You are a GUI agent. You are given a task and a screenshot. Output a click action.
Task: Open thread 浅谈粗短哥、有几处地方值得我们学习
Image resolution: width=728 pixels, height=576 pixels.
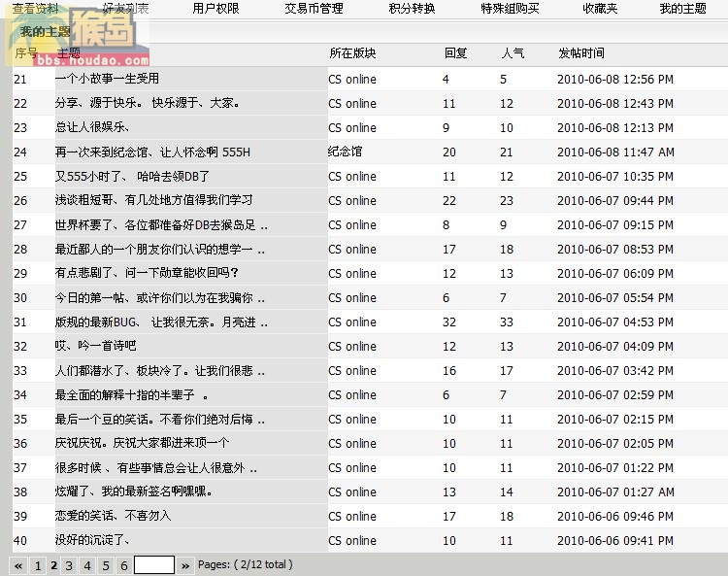(153, 200)
